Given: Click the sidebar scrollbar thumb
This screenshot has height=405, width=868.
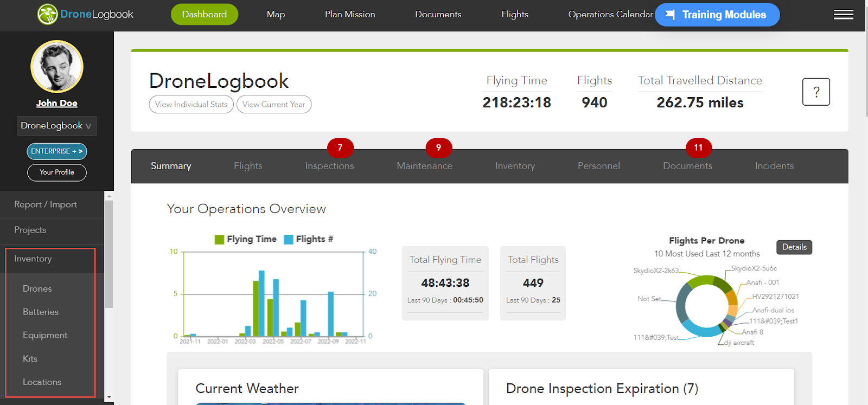Looking at the screenshot, I should (x=109, y=254).
